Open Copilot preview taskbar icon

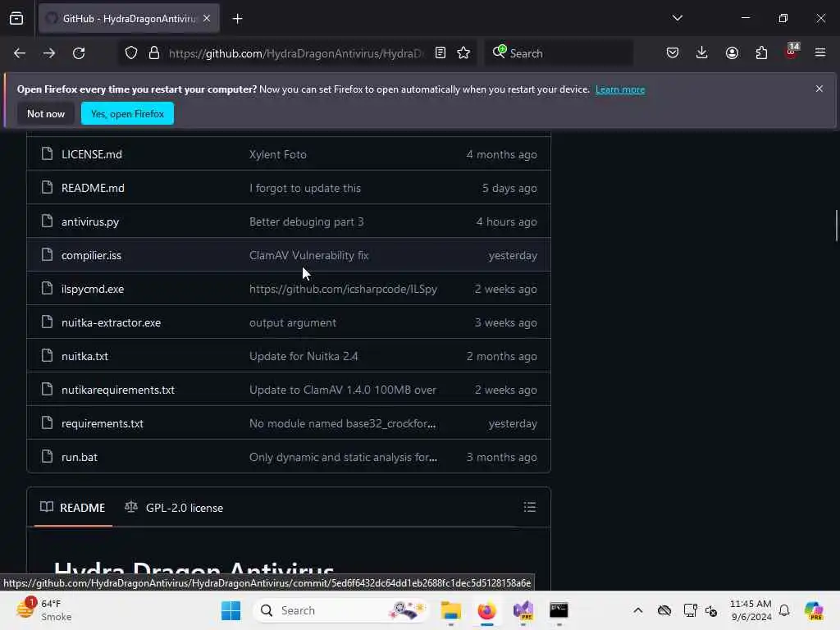(x=814, y=610)
